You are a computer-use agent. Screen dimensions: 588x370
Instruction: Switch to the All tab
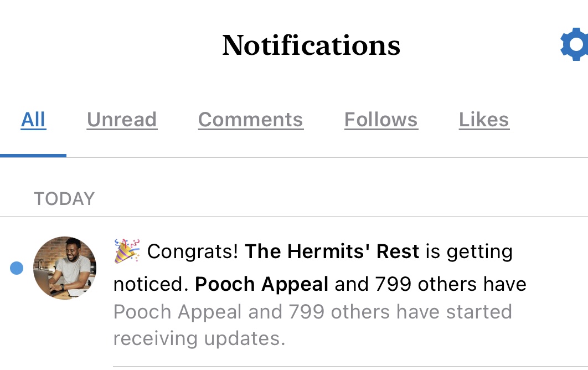point(33,120)
